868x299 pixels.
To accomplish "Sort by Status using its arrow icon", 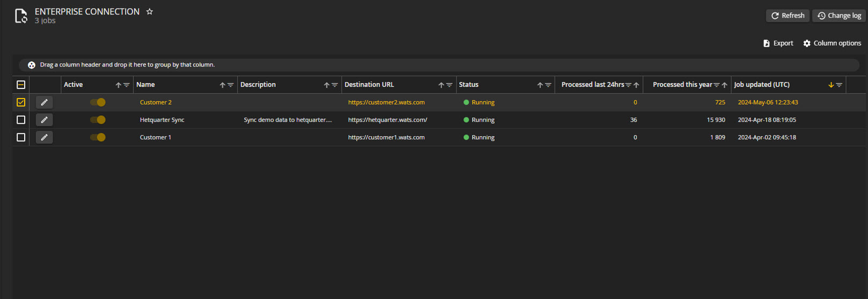I will 540,85.
